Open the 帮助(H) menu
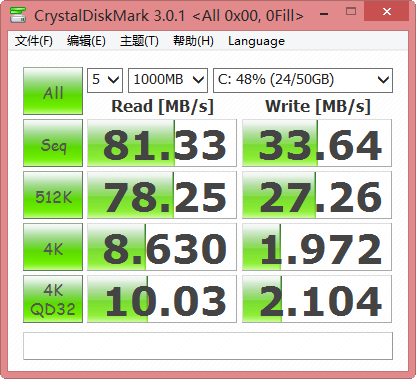The image size is (416, 379). [x=193, y=41]
